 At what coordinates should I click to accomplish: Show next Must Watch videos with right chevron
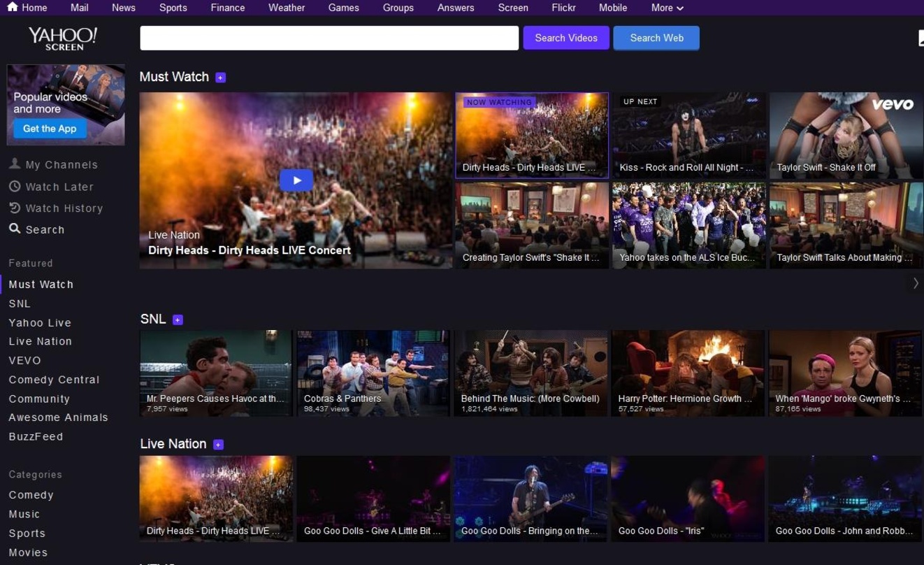pos(916,283)
